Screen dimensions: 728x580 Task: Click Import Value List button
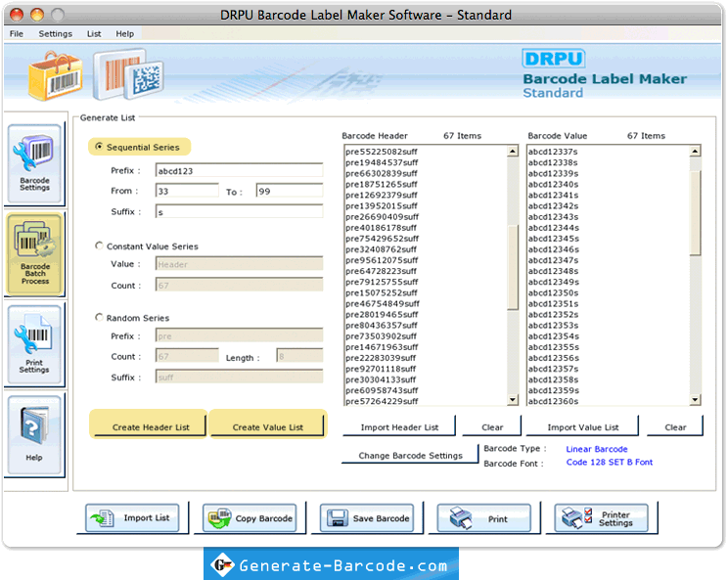tap(582, 426)
